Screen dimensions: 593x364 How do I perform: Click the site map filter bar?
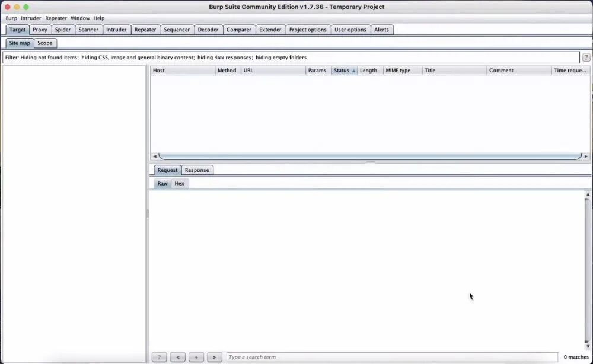(291, 58)
